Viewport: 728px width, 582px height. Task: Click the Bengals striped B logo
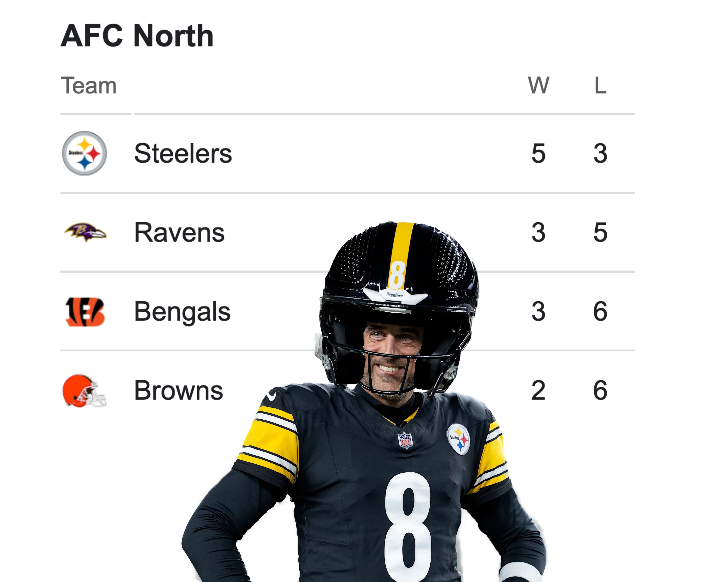(85, 311)
